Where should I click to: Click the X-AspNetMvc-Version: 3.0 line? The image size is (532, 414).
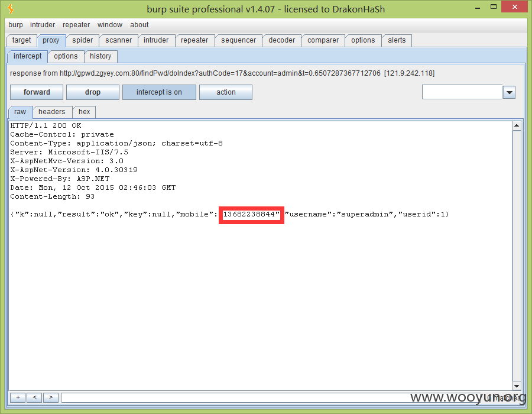click(x=67, y=161)
